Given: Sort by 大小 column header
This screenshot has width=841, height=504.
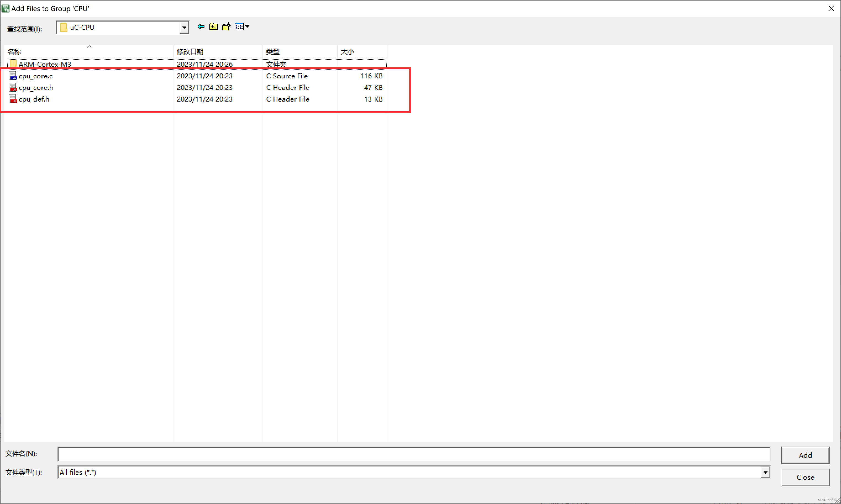Looking at the screenshot, I should tap(347, 52).
